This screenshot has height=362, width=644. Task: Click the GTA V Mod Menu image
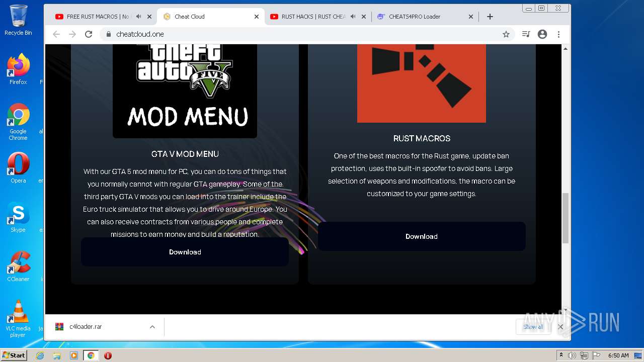click(185, 90)
